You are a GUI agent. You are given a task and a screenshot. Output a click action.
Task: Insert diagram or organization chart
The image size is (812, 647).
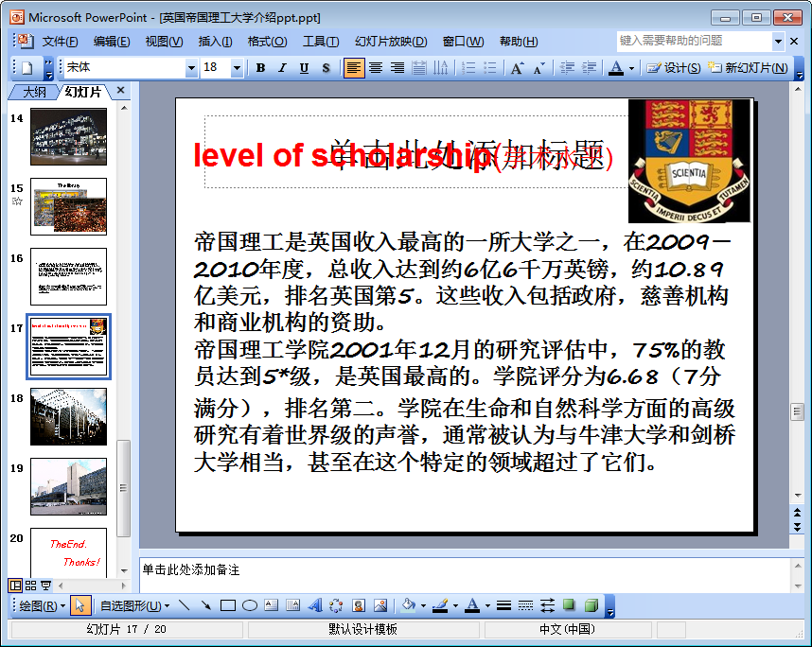click(x=336, y=605)
